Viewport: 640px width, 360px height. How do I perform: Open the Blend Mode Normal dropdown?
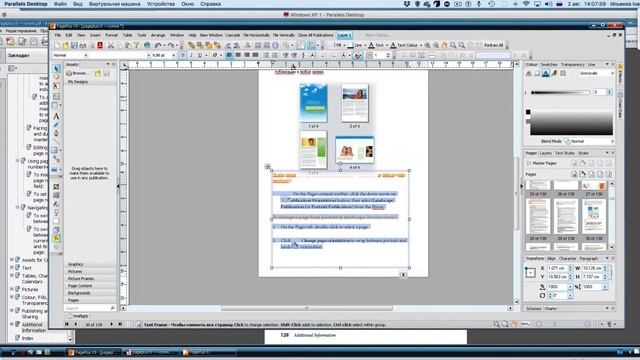612,141
